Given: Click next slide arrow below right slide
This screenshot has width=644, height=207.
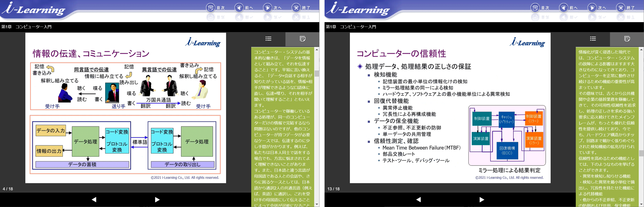Looking at the screenshot, I should click(x=482, y=199).
